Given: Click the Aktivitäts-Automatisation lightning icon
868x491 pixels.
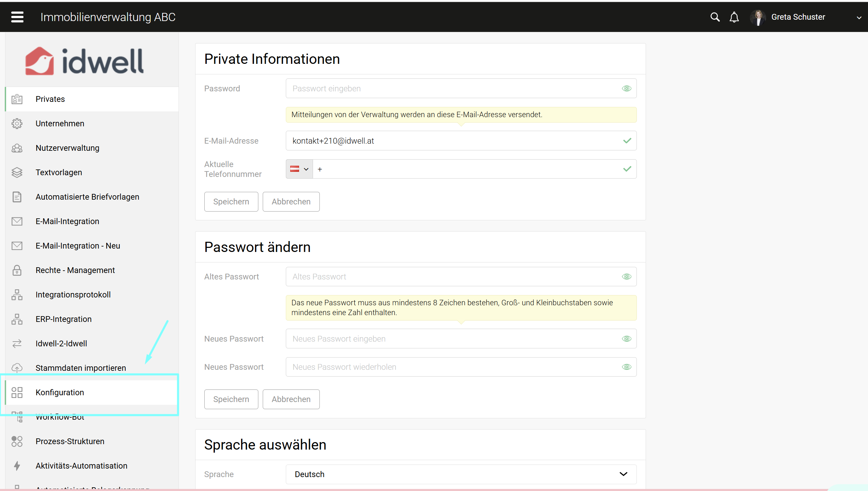Looking at the screenshot, I should tap(17, 466).
